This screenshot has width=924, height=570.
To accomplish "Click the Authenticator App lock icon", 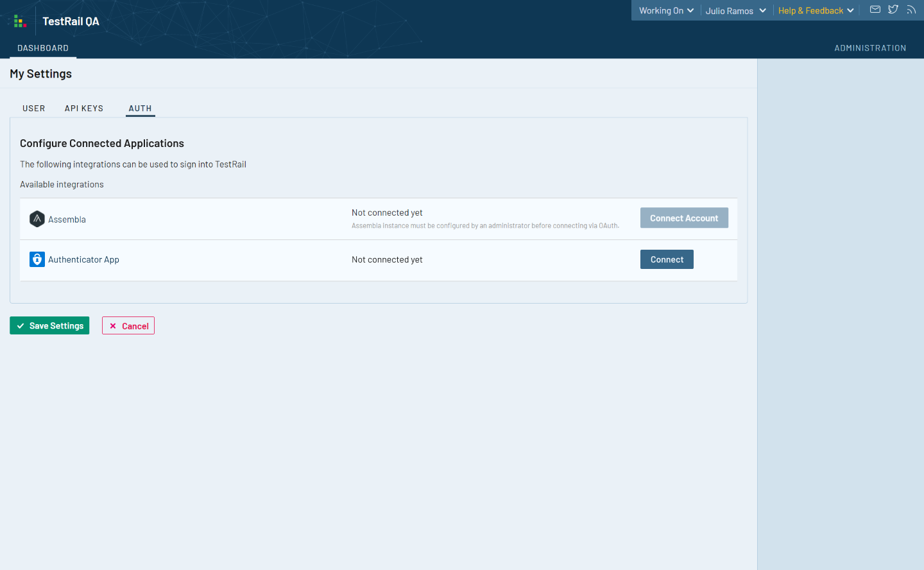I will click(37, 259).
